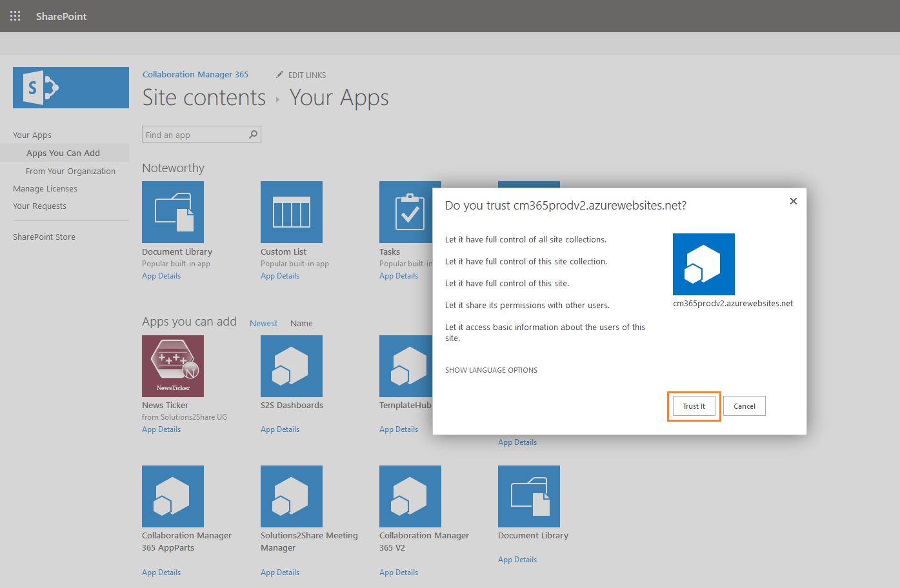The height and width of the screenshot is (588, 900).
Task: Select the Document Library tile in the bottom row
Action: click(x=529, y=496)
